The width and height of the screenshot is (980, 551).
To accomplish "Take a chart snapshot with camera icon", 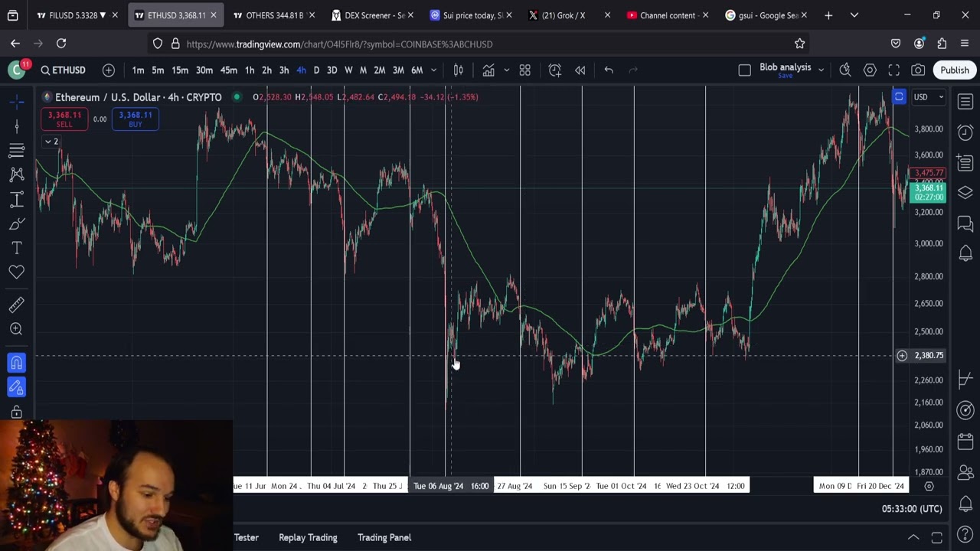I will 918,70.
